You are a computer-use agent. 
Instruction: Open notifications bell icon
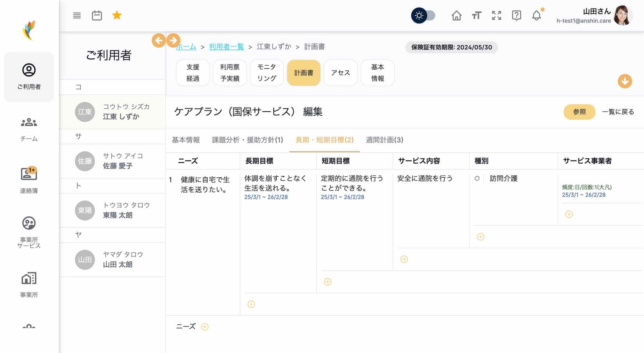click(537, 15)
